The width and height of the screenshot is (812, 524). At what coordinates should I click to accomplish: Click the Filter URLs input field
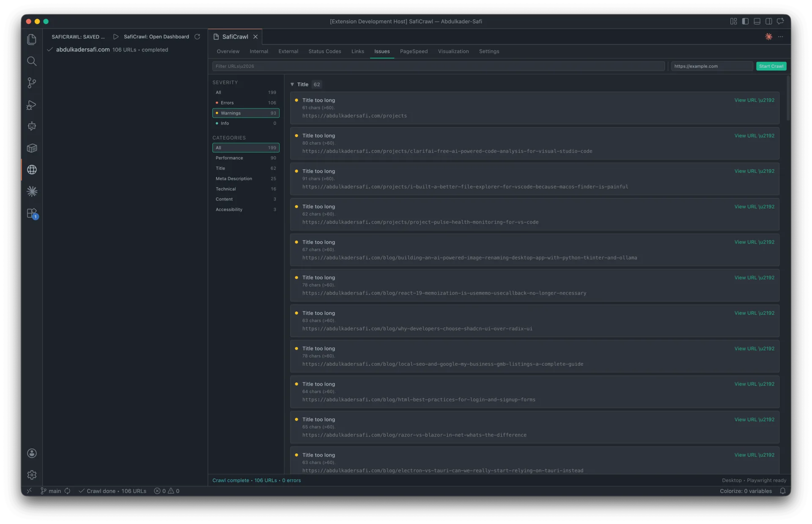pos(438,66)
